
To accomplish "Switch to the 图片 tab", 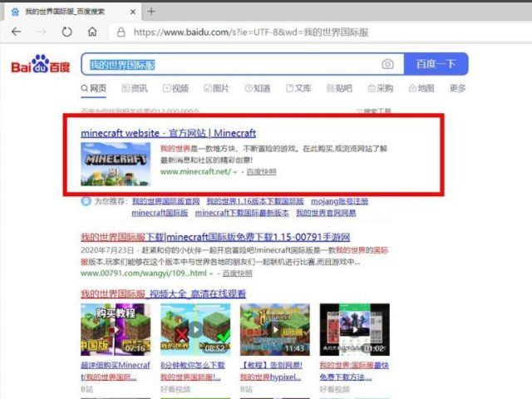I will tap(216, 89).
